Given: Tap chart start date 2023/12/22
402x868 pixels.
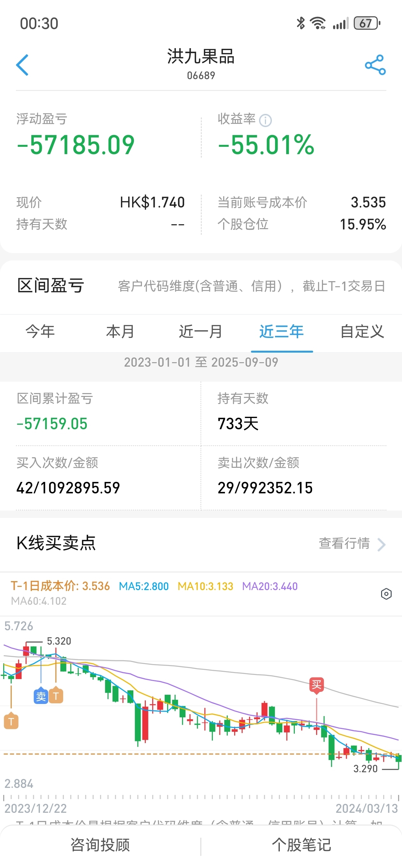Looking at the screenshot, I should pyautogui.click(x=36, y=809).
